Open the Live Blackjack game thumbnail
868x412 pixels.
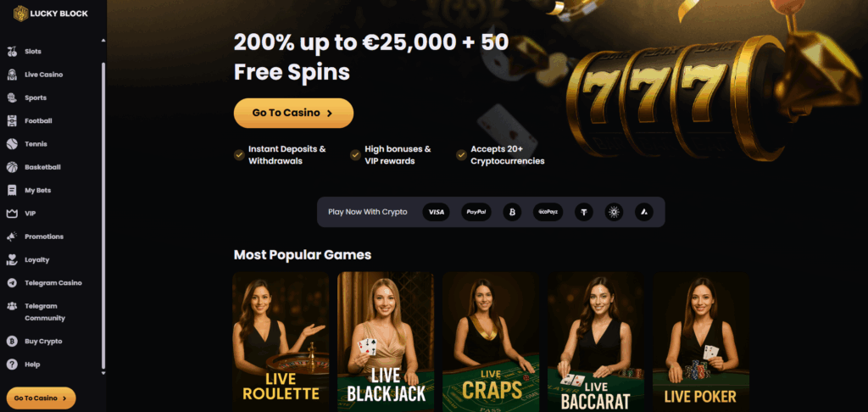pos(386,342)
